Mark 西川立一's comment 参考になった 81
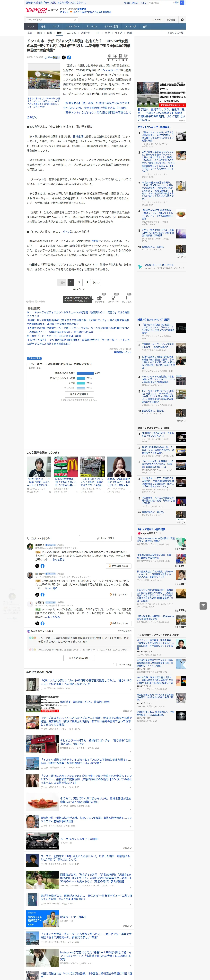 (119, 595)
